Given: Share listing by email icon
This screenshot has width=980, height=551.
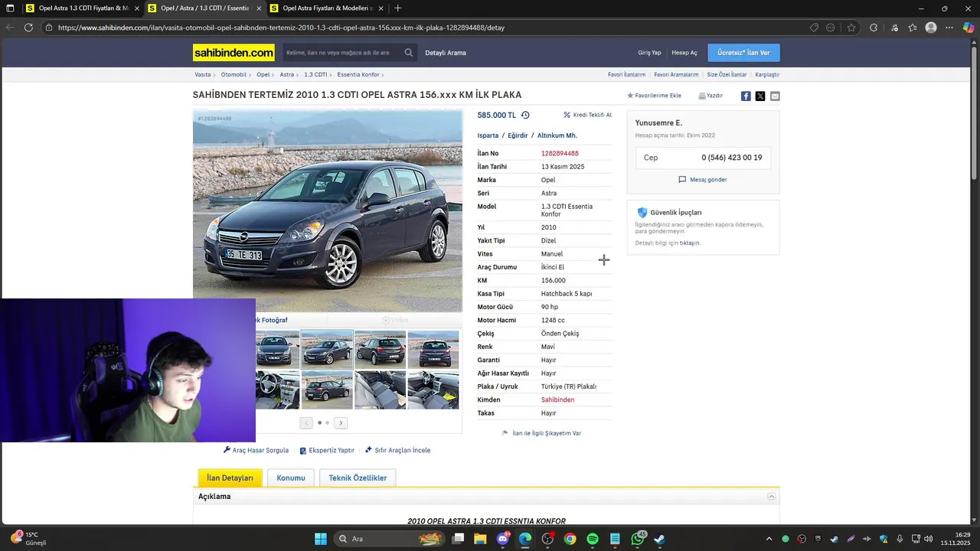Looking at the screenshot, I should [775, 96].
